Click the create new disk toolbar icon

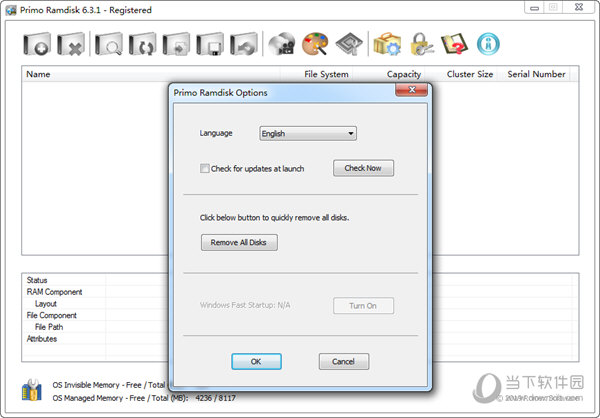point(37,44)
